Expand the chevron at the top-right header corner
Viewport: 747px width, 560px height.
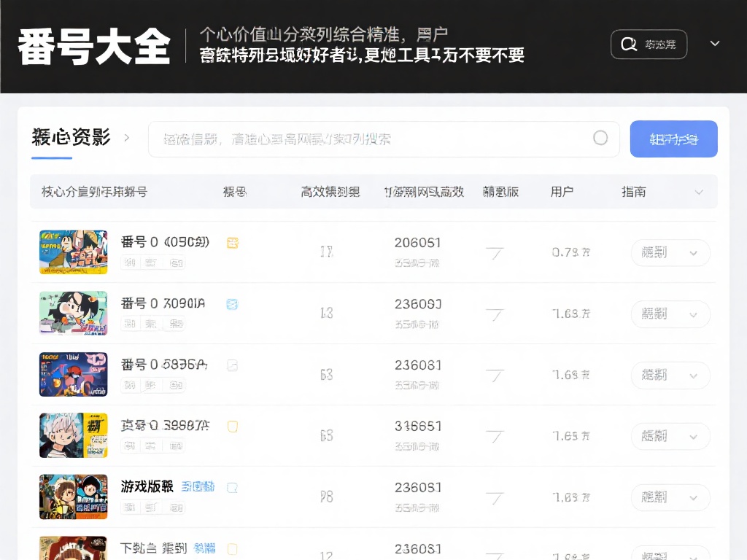[x=715, y=44]
